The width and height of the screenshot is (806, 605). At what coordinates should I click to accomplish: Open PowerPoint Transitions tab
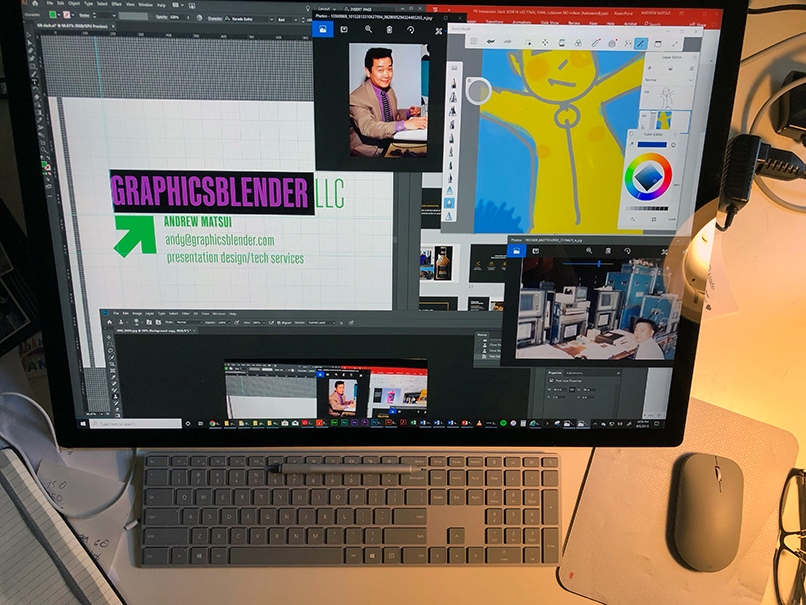(495, 22)
